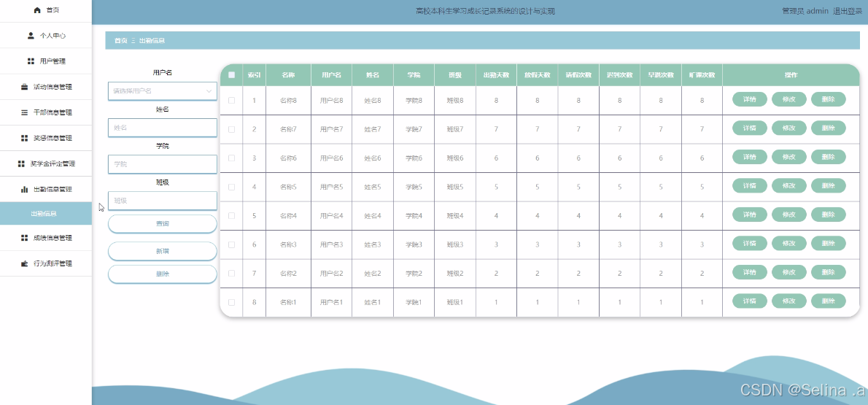868x405 pixels.
Task: Click the bar chart icon for 出勤信息管理
Action: point(24,189)
